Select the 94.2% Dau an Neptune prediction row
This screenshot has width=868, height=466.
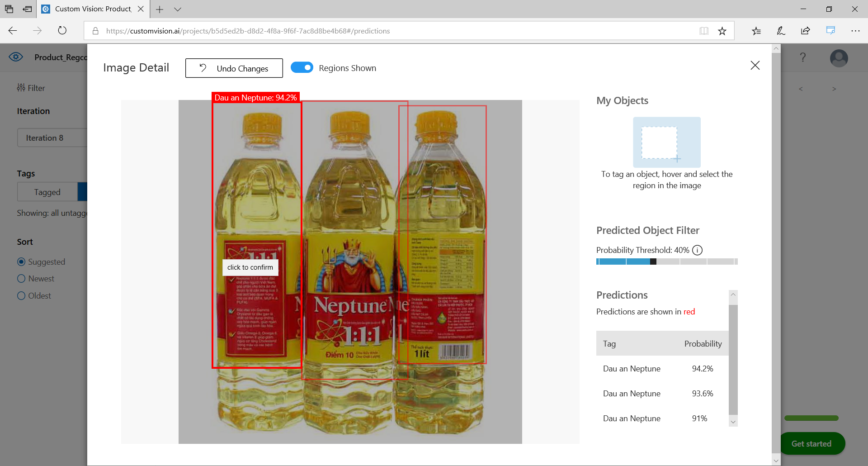point(662,369)
